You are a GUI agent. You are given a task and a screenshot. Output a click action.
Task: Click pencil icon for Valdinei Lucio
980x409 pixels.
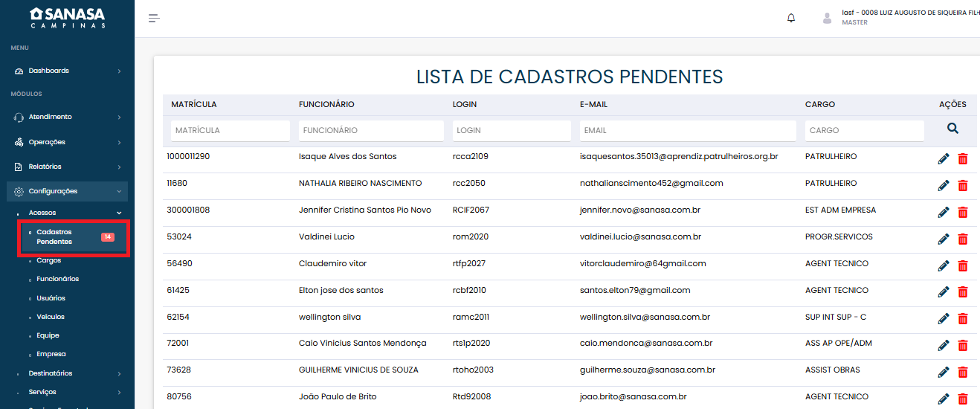[944, 239]
